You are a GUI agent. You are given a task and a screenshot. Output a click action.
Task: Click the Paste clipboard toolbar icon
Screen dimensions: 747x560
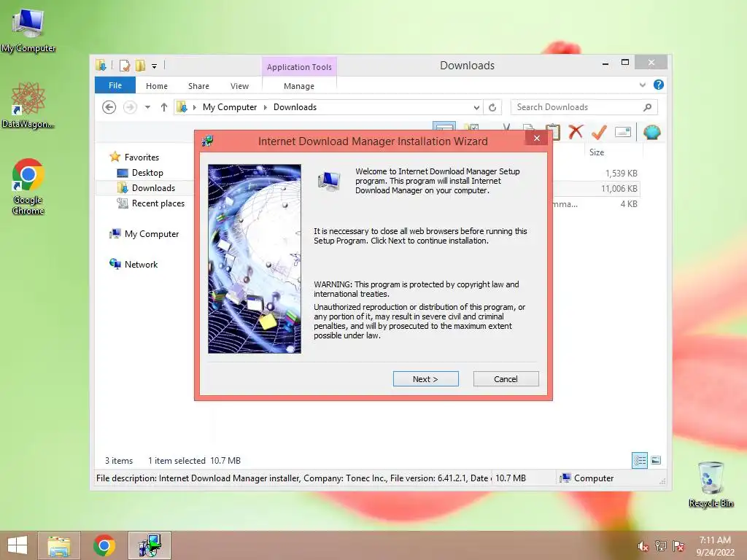coord(553,132)
